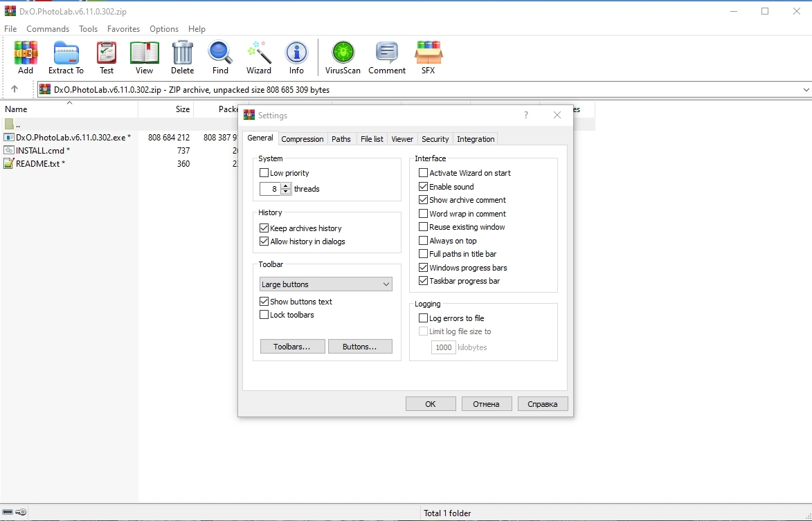Open the Commands menu
This screenshot has width=812, height=521.
48,29
